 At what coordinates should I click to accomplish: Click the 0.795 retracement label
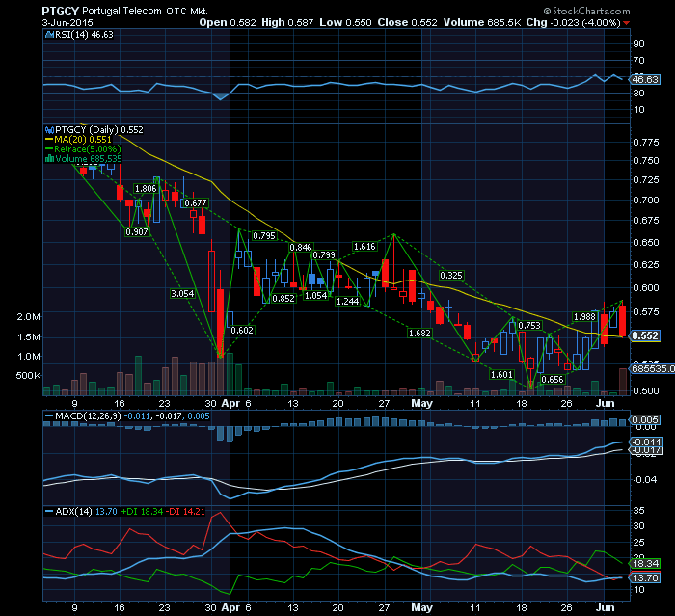point(264,235)
